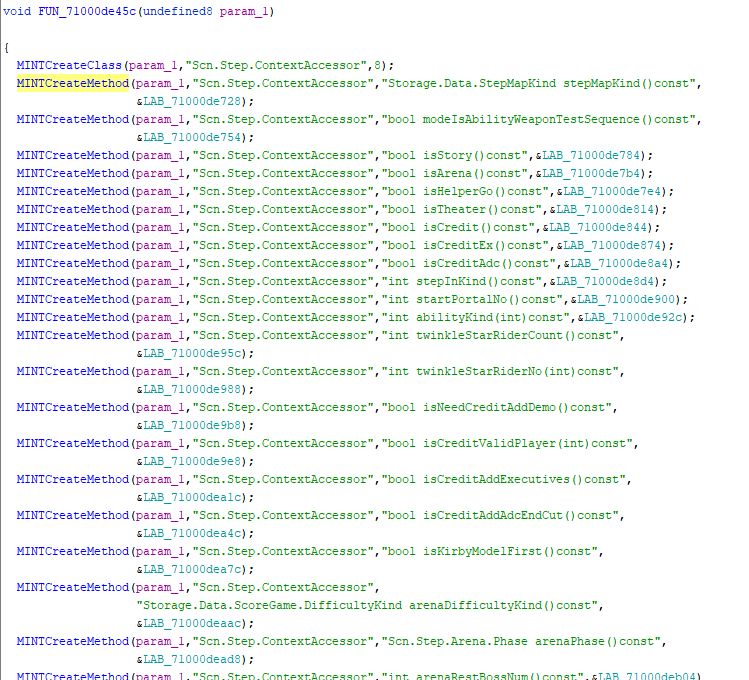The image size is (749, 680).
Task: Go to label LAB_71000dea1c
Action: [192, 498]
